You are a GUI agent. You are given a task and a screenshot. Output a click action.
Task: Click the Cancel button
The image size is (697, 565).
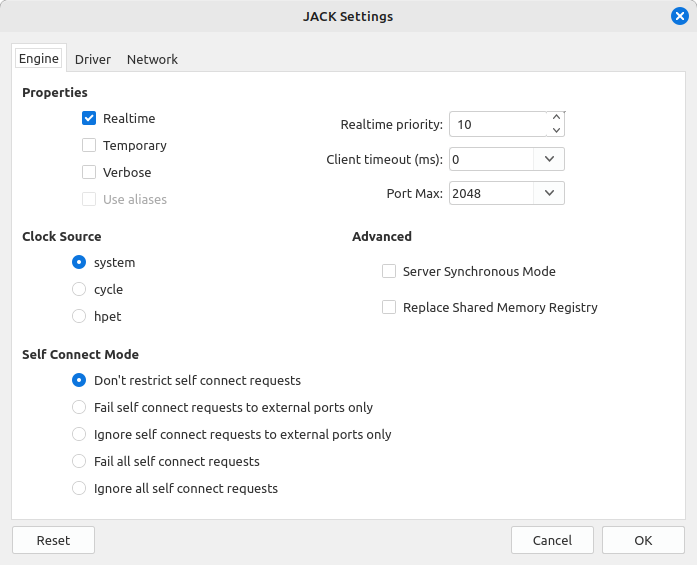553,540
